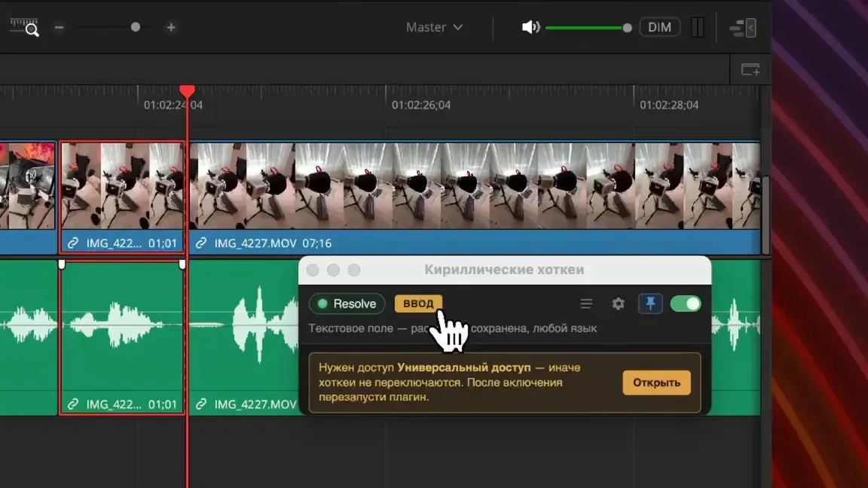
Task: Click the plus zoom-in button
Action: pyautogui.click(x=171, y=28)
